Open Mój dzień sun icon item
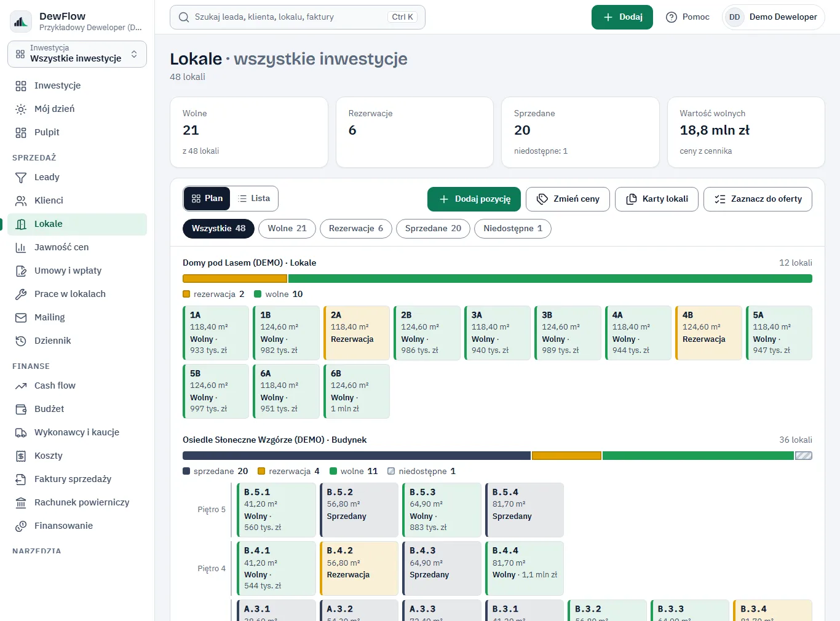The width and height of the screenshot is (840, 621). pyautogui.click(x=77, y=109)
